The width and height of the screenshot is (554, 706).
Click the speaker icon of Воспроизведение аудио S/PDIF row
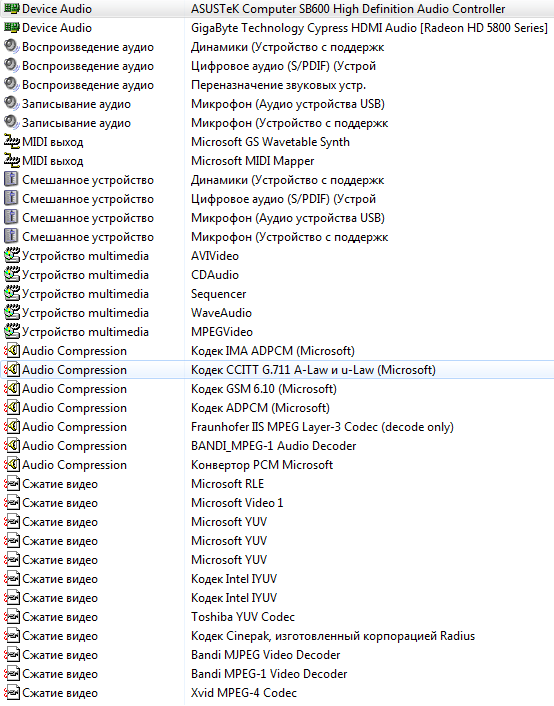coord(12,65)
